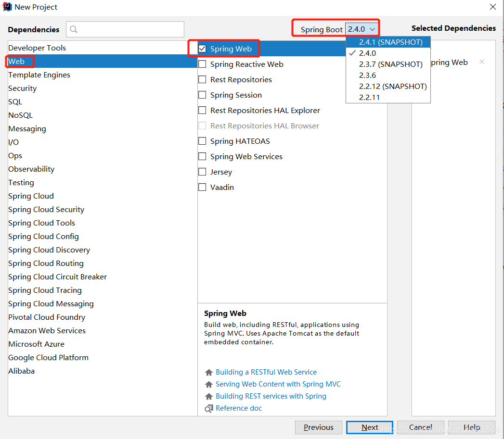The width and height of the screenshot is (504, 439).
Task: Pick version 2.2.12 (SNAPSHOT)
Action: coord(388,87)
